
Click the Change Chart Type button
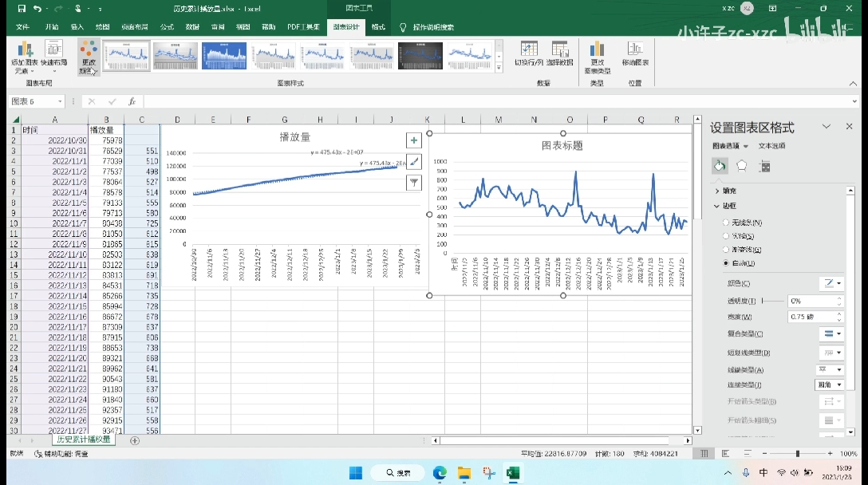(x=598, y=57)
